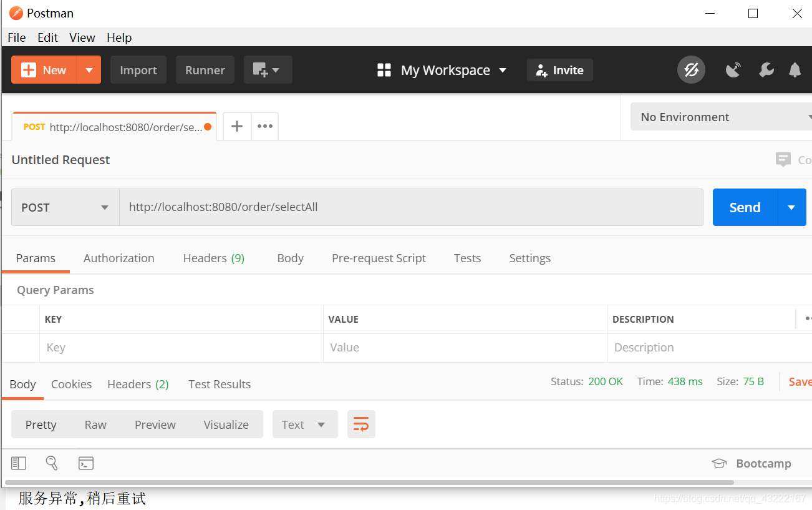Select the POST localhost:8080 request tab

114,127
